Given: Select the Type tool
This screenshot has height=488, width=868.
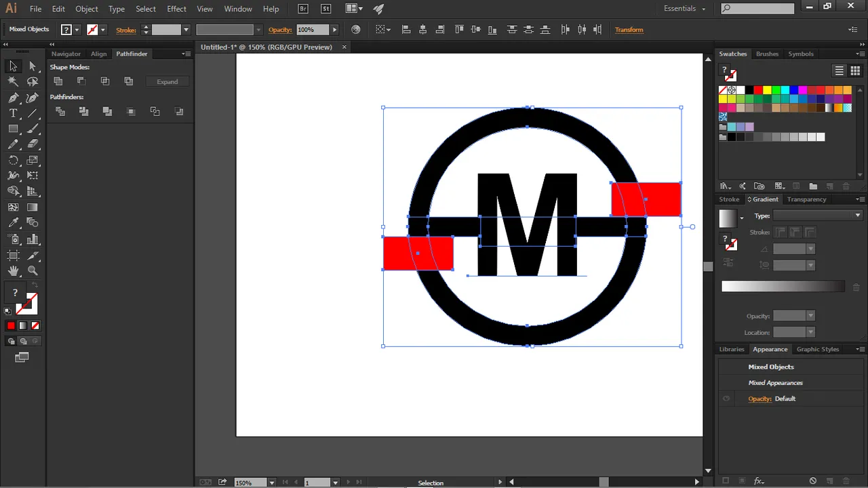Looking at the screenshot, I should click(x=13, y=113).
